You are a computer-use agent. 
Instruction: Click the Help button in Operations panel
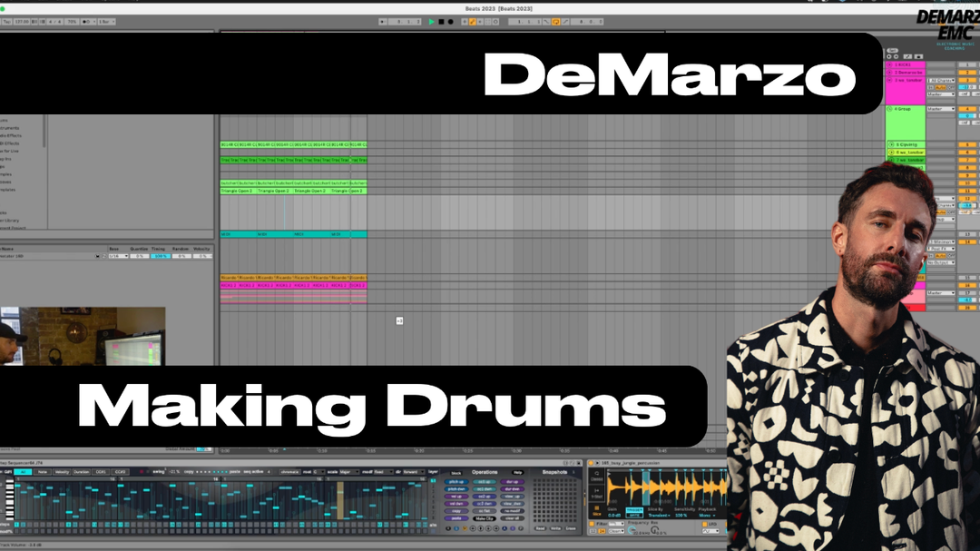[517, 472]
